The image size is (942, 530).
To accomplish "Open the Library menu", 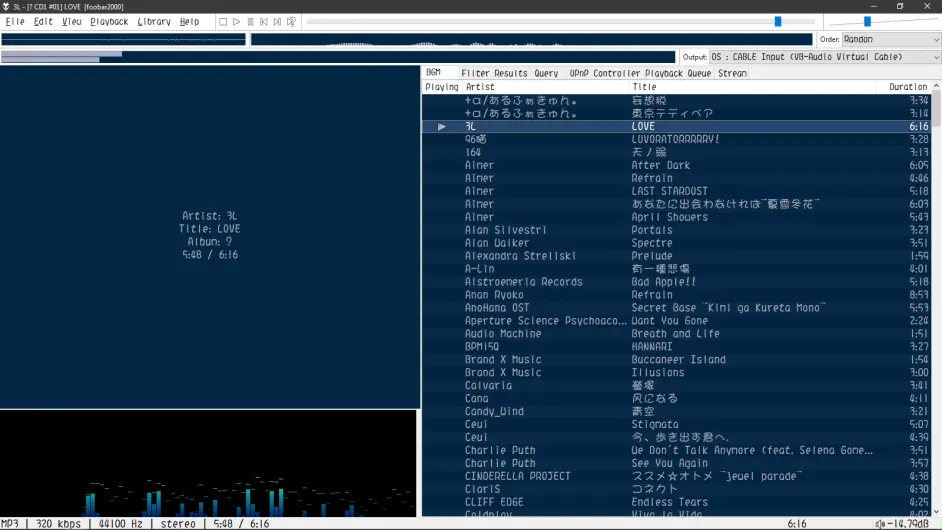I will [x=154, y=22].
